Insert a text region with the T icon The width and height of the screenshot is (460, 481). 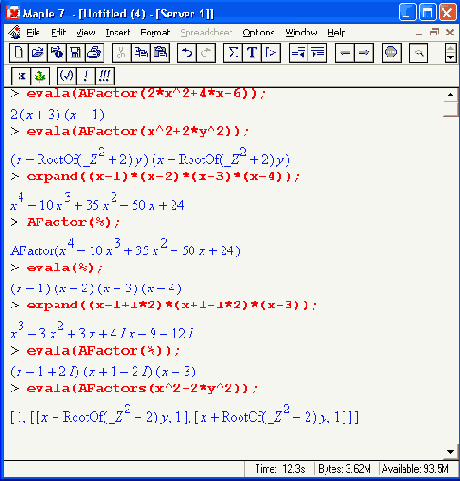pyautogui.click(x=252, y=53)
